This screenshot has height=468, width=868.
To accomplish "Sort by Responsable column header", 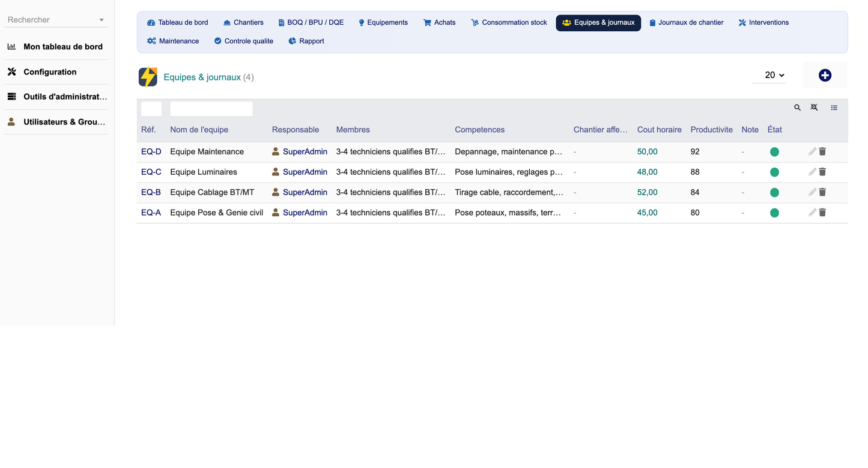I will tap(296, 130).
